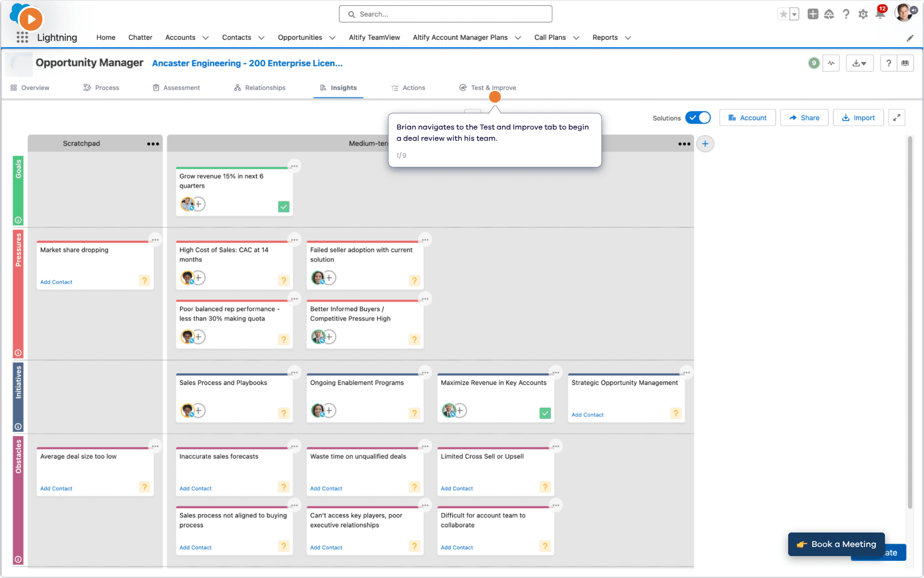
Task: Open Scratchpad column options menu
Action: (153, 143)
